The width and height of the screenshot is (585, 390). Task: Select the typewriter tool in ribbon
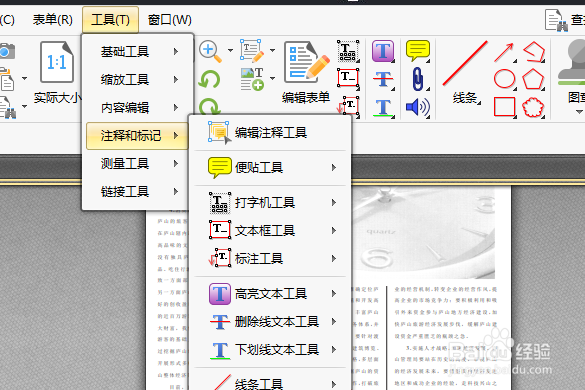pos(348,51)
